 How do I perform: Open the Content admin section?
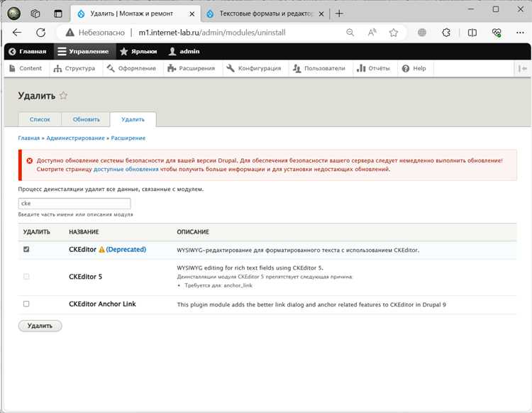[26, 68]
